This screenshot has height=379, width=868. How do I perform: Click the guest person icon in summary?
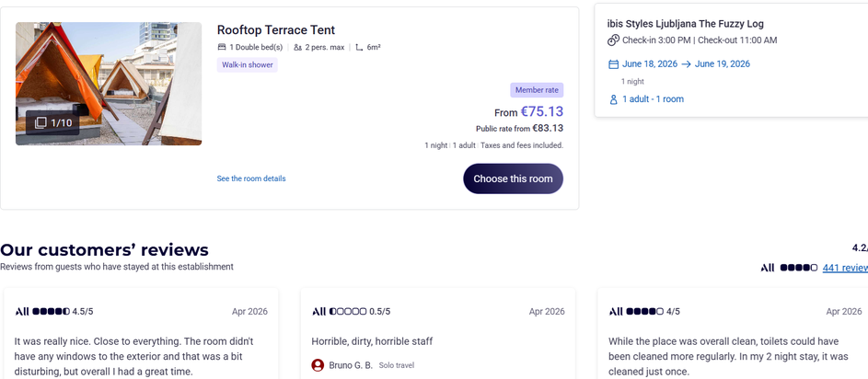pos(613,99)
